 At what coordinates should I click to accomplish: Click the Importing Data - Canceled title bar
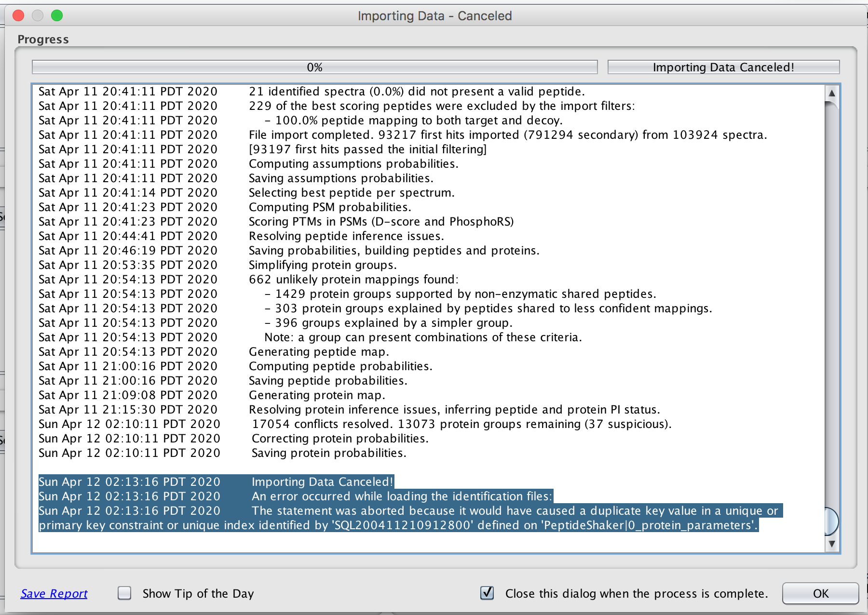click(x=434, y=15)
